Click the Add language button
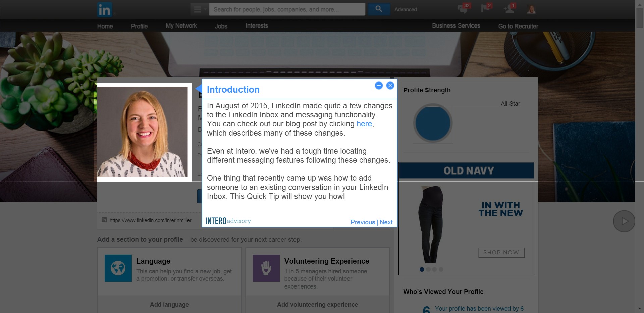The height and width of the screenshot is (313, 644). pyautogui.click(x=169, y=304)
